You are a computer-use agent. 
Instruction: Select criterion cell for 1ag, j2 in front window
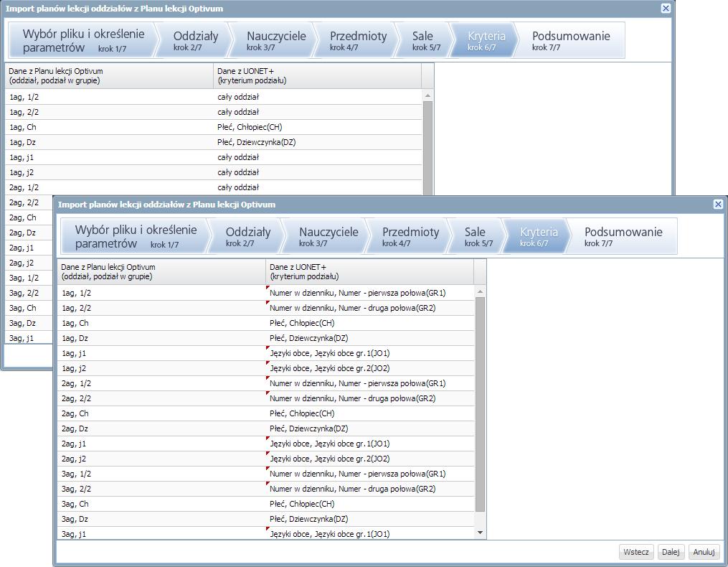pos(369,368)
